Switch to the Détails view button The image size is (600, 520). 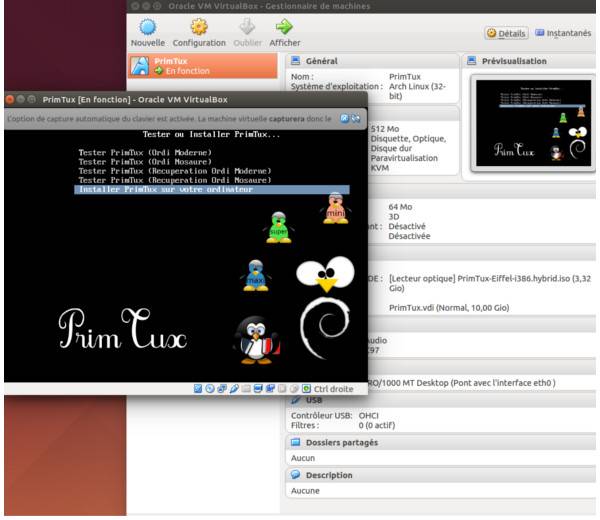tap(507, 33)
